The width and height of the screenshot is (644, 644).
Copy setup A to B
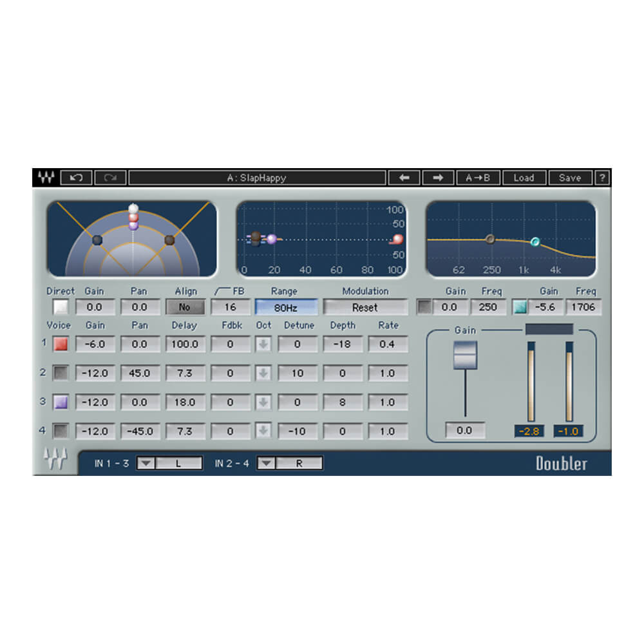pyautogui.click(x=478, y=178)
